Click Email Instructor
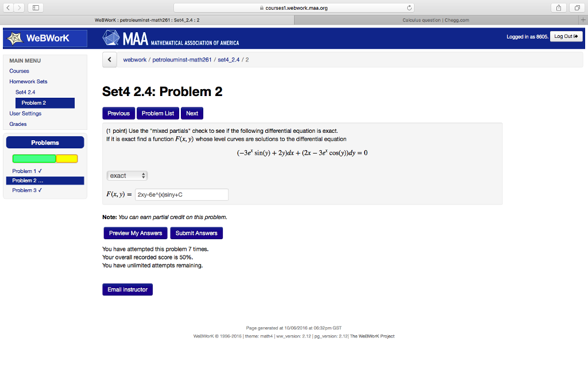Screen dimensions: 588x368 [127, 289]
